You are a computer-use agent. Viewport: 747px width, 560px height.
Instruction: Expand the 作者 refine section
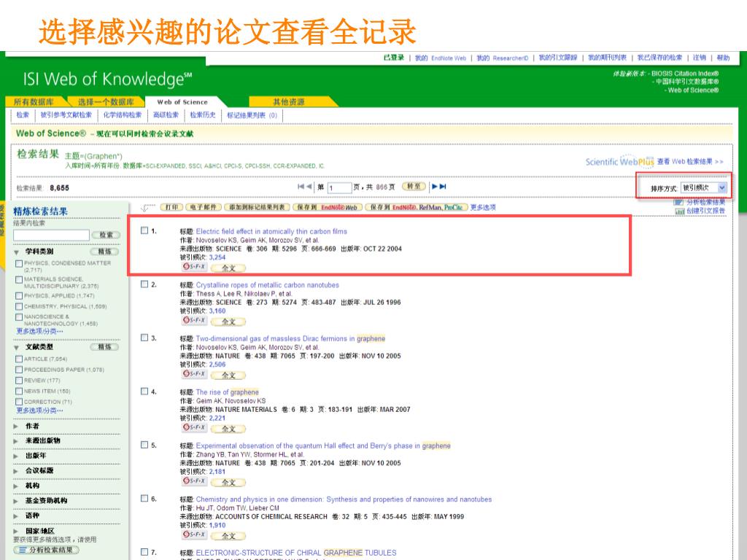click(x=16, y=427)
